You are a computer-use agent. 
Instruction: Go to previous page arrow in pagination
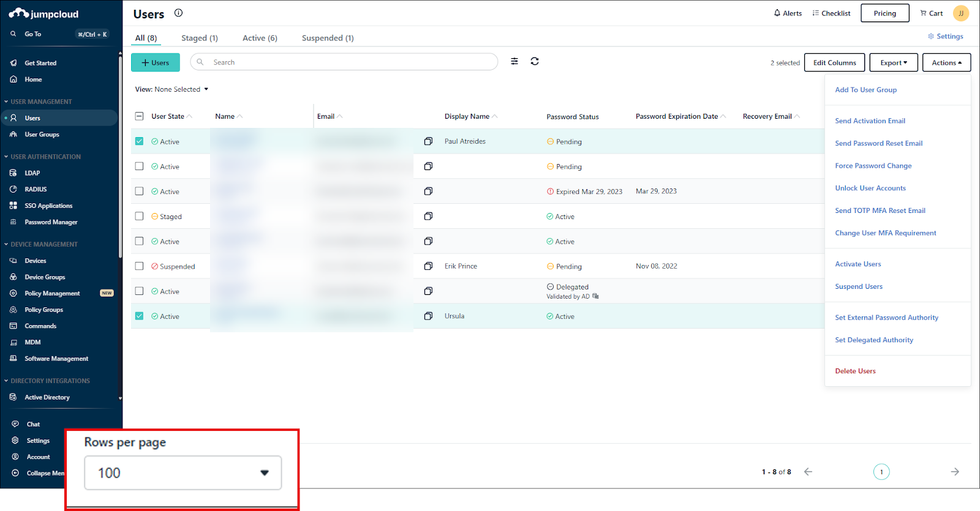point(808,472)
